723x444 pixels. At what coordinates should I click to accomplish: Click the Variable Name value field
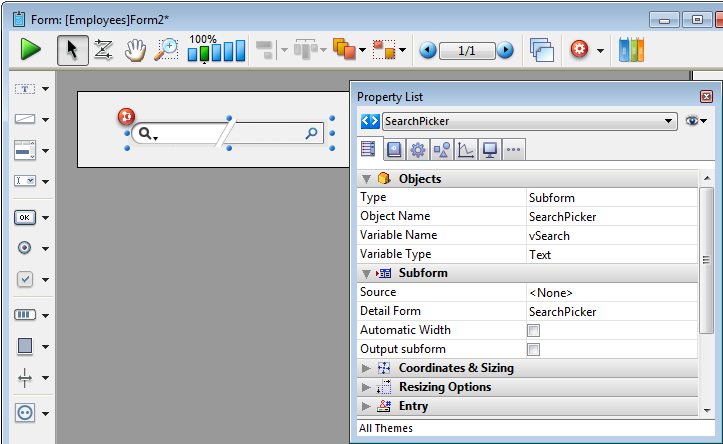pyautogui.click(x=610, y=236)
